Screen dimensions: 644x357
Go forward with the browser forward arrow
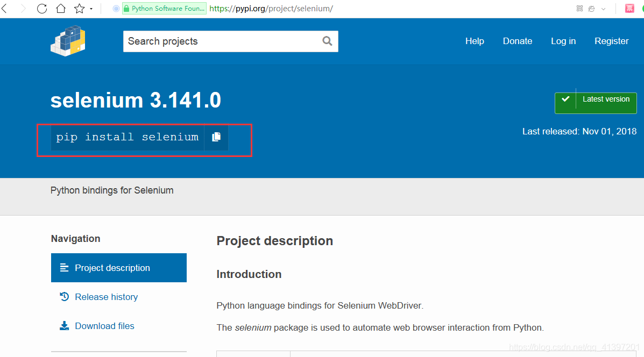tap(23, 8)
